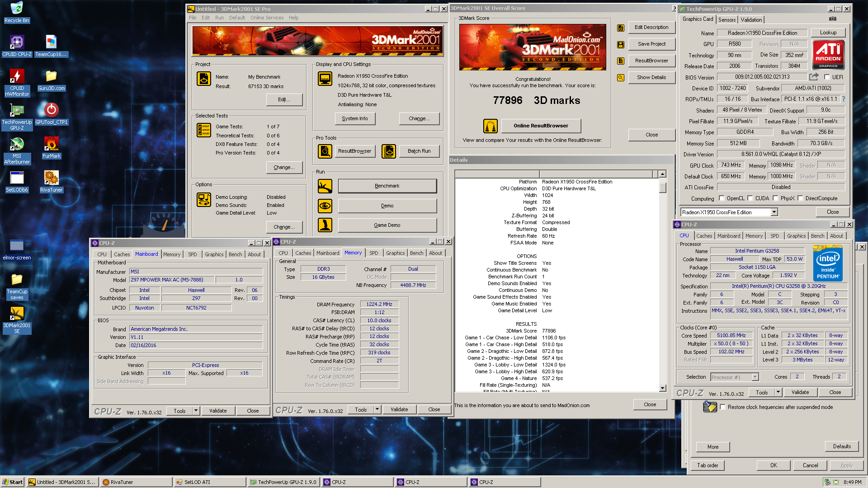
Task: Toggle the DirectCompute checkbox in GPU-Z
Action: pyautogui.click(x=800, y=198)
